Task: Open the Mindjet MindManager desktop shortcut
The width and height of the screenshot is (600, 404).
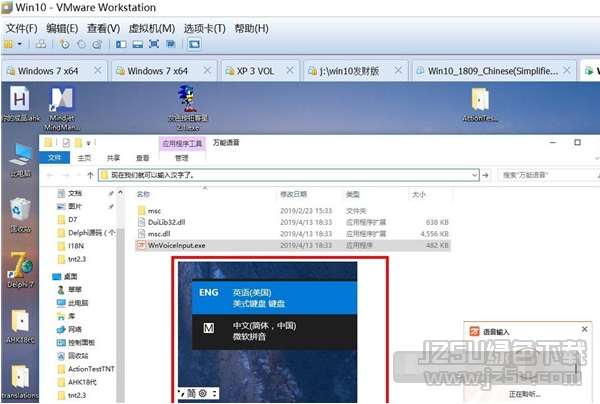Action: [x=62, y=109]
